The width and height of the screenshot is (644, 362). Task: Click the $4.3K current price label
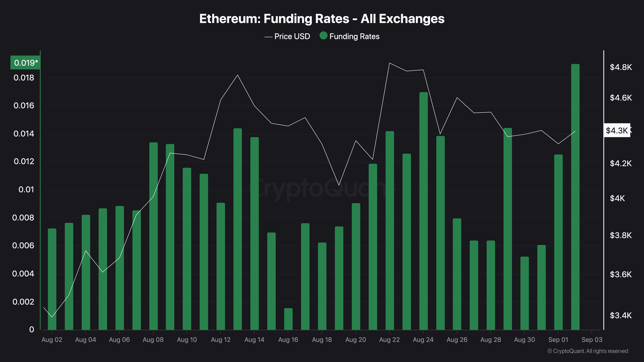pos(617,130)
